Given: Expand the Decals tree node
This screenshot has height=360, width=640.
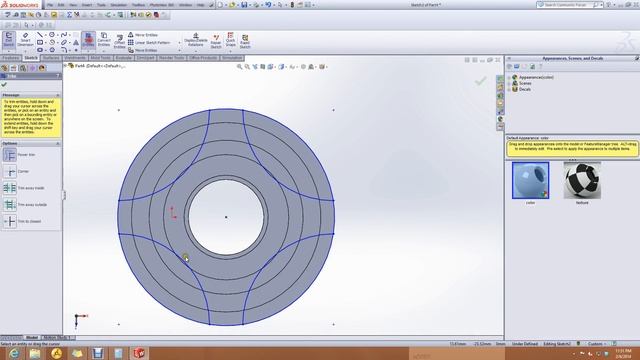Looking at the screenshot, I should [x=509, y=89].
